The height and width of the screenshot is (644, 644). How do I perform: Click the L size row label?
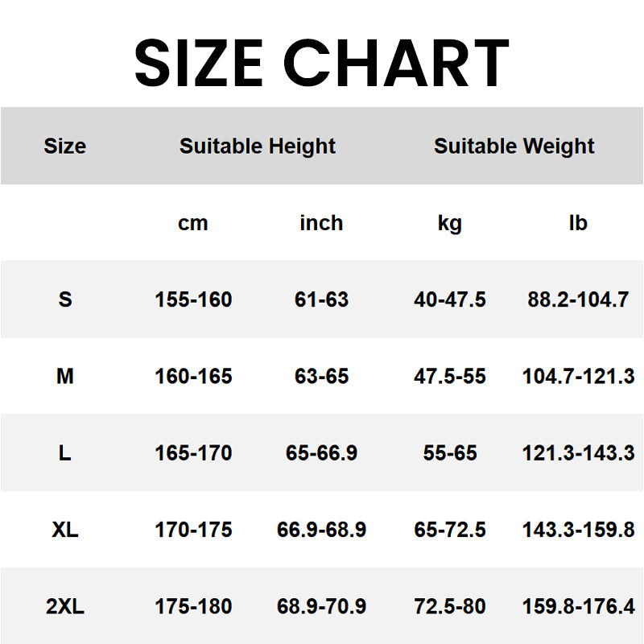(64, 453)
